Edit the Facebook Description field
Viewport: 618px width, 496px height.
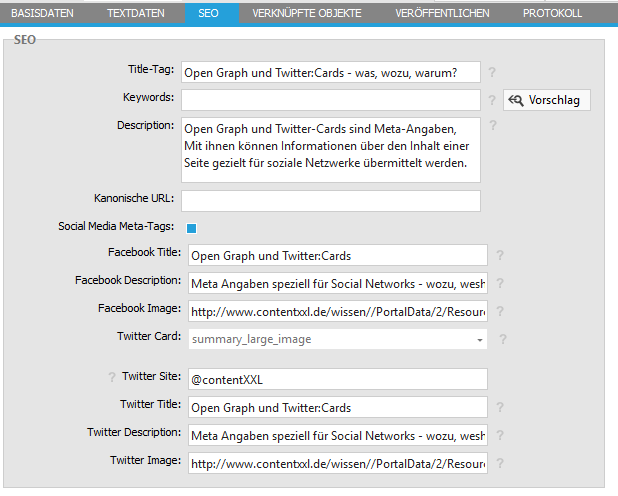[338, 283]
